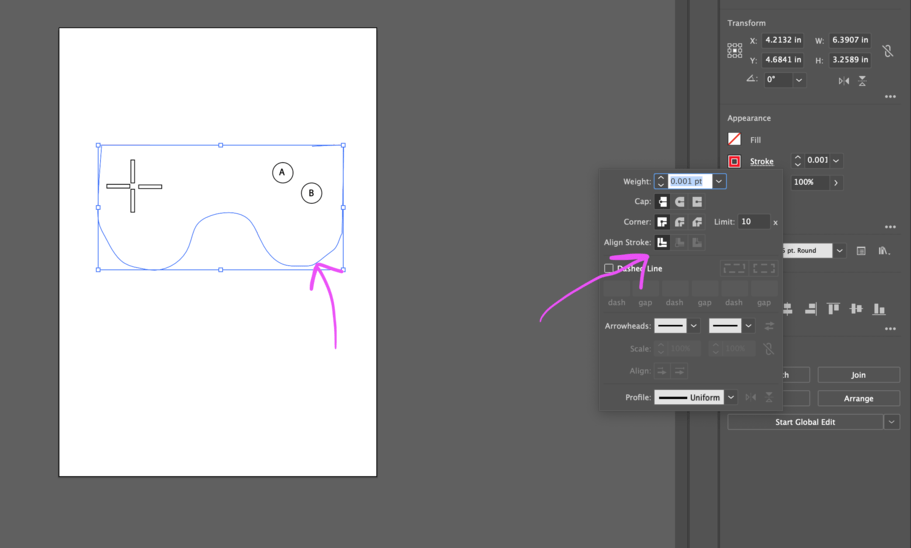This screenshot has height=548, width=911.
Task: Choose the Bevel Join corner icon
Action: click(x=697, y=222)
